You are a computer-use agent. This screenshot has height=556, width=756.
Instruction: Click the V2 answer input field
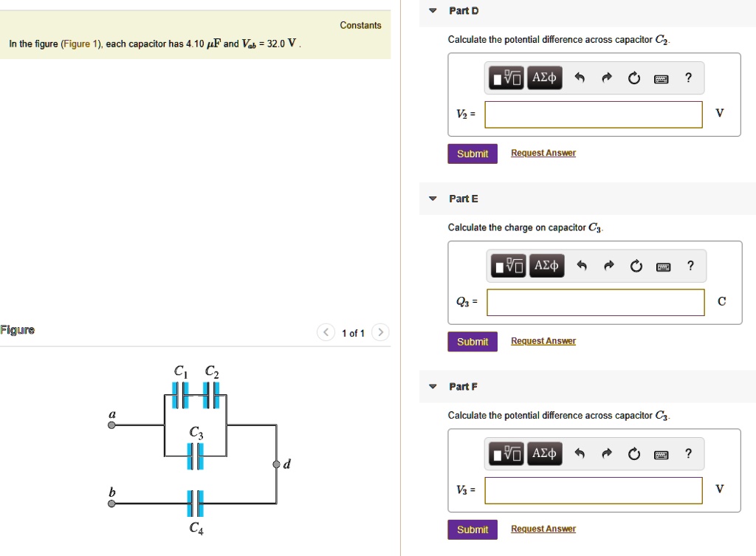pyautogui.click(x=593, y=114)
